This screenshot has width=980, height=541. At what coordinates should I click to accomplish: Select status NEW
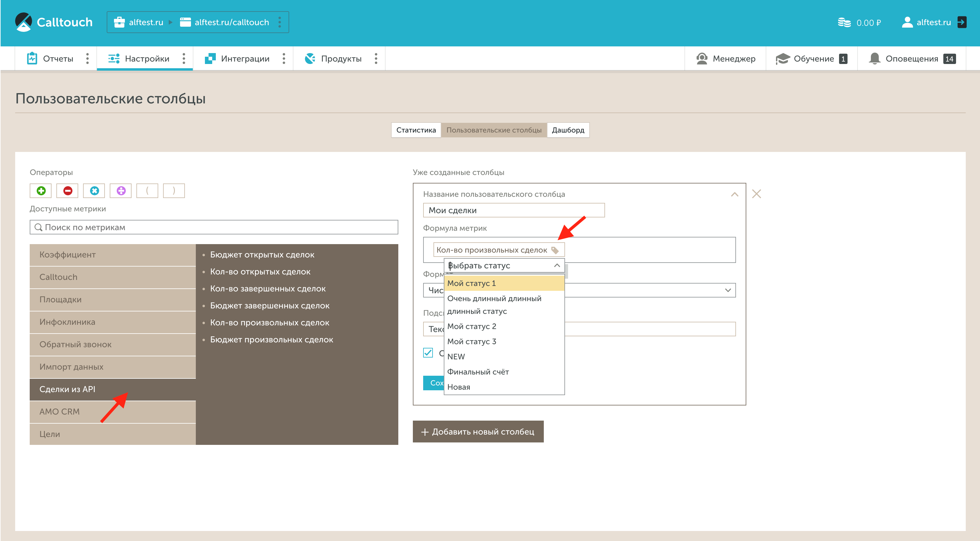point(504,357)
